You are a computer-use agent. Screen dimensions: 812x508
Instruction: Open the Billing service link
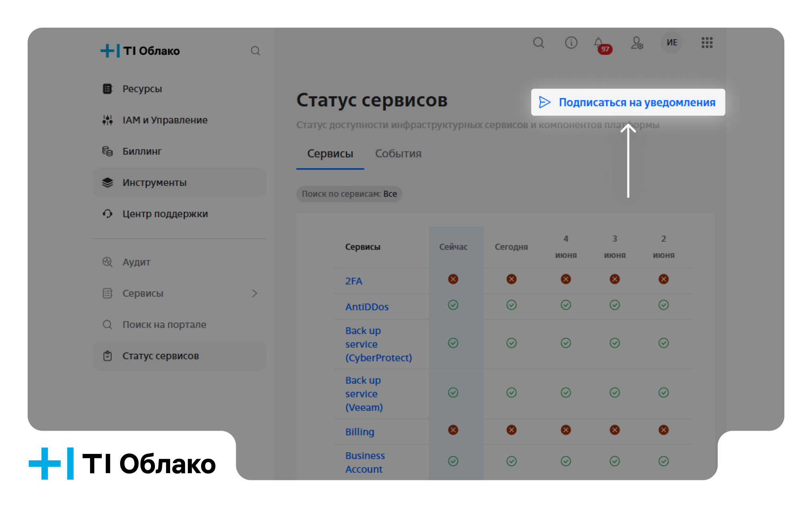click(360, 432)
